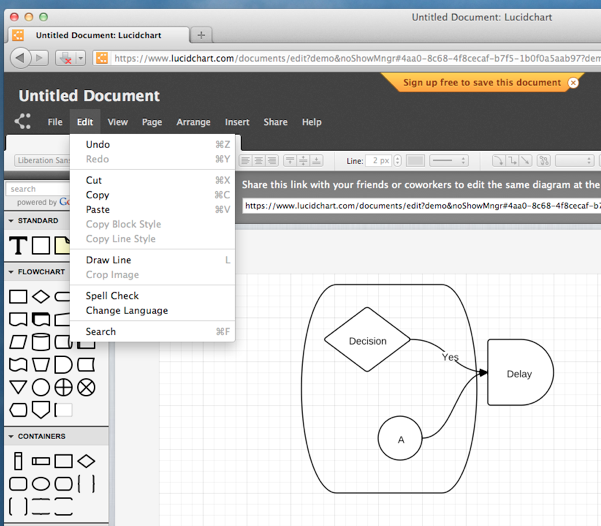Screen dimensions: 601x526
Task: Click the line color swatch
Action: coord(415,160)
